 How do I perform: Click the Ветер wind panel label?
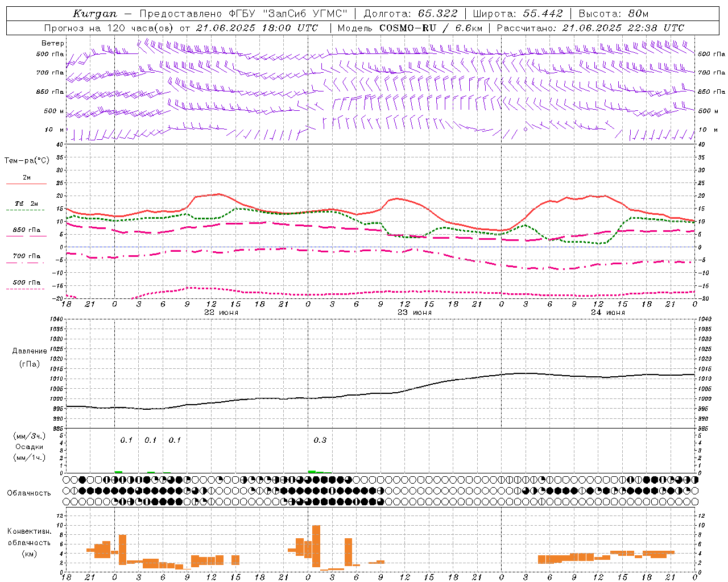coord(53,43)
